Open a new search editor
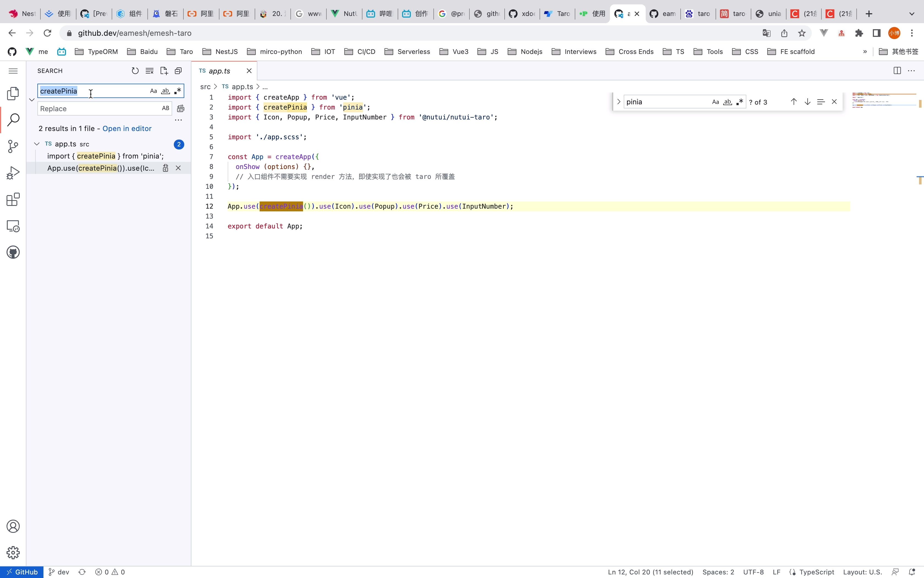Viewport: 924px width, 578px height. click(x=164, y=71)
